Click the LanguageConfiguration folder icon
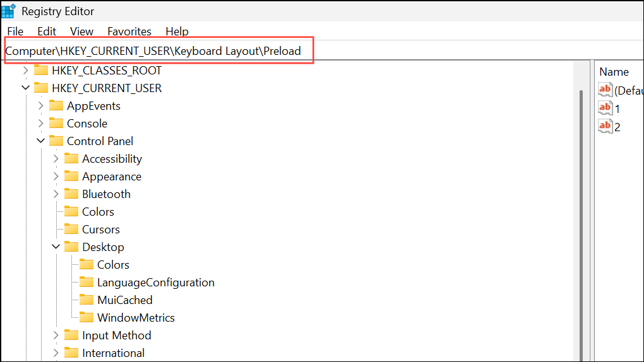644x362 pixels. [x=86, y=281]
